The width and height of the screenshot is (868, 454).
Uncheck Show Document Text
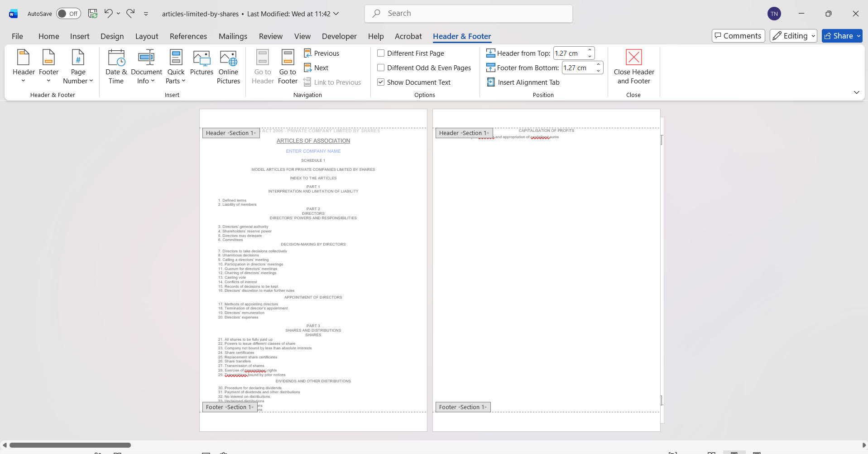(x=381, y=82)
